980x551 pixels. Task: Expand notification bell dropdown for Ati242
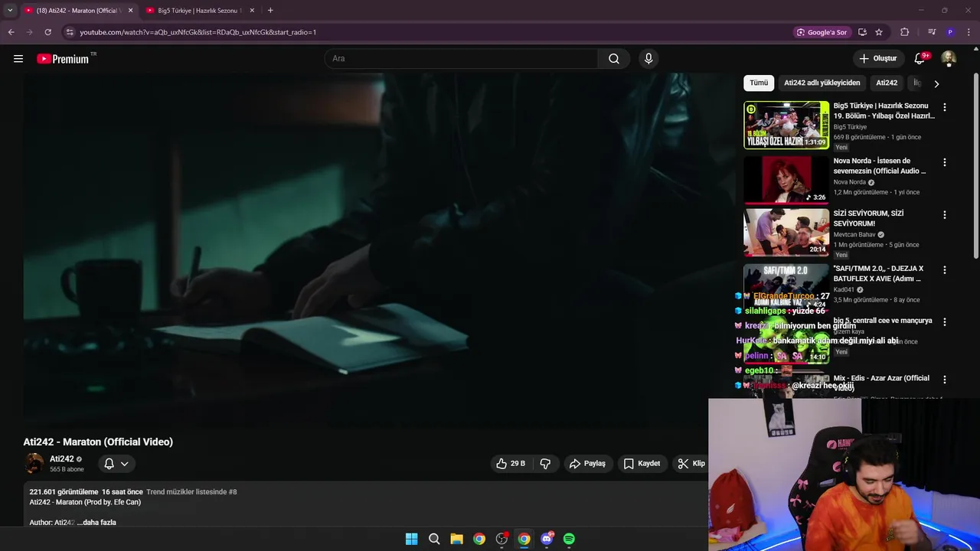(116, 464)
